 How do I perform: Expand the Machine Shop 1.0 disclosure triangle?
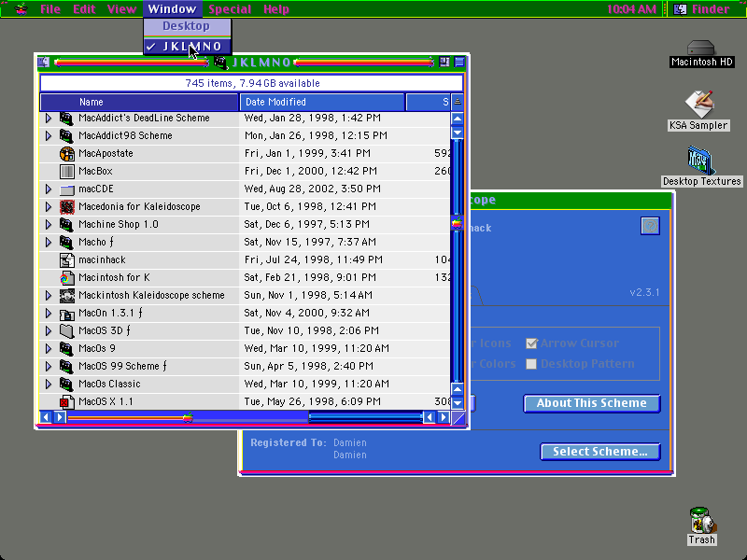pyautogui.click(x=49, y=224)
